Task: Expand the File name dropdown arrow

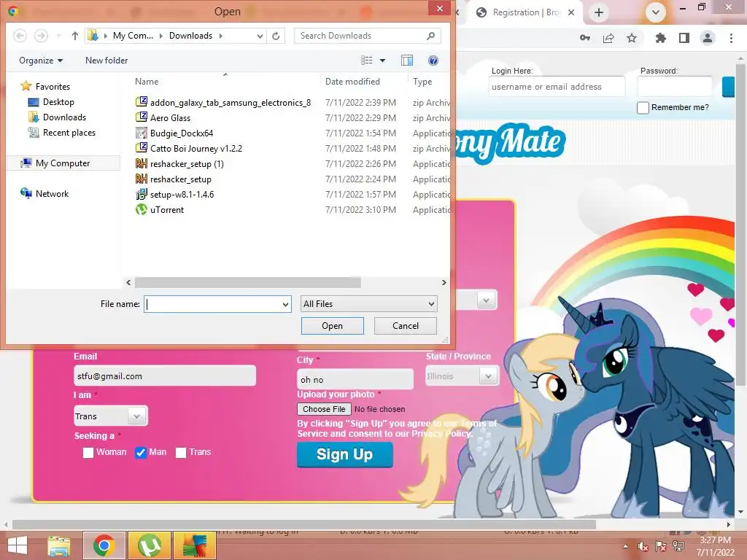Action: (x=285, y=304)
